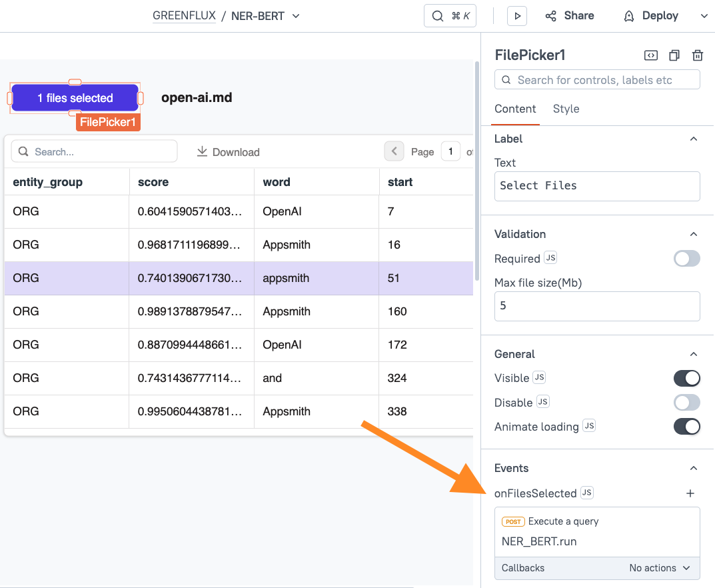Click the delete trash icon for FilePicker1
This screenshot has height=588, width=715.
pos(697,55)
